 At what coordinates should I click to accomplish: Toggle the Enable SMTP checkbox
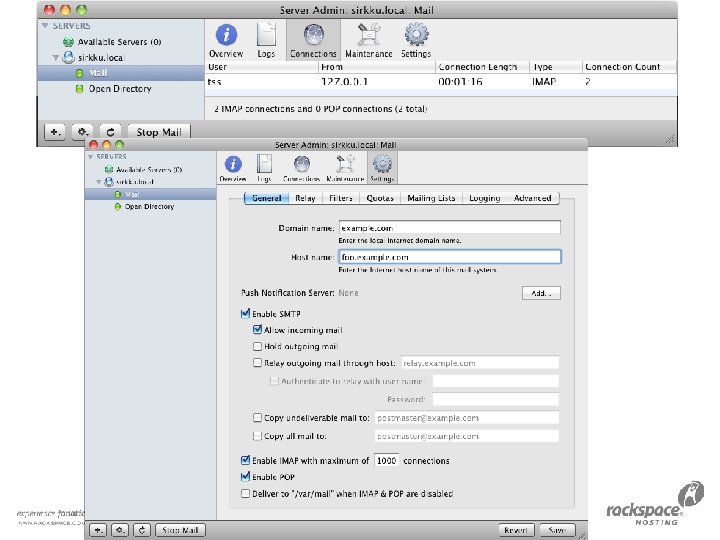point(245,314)
